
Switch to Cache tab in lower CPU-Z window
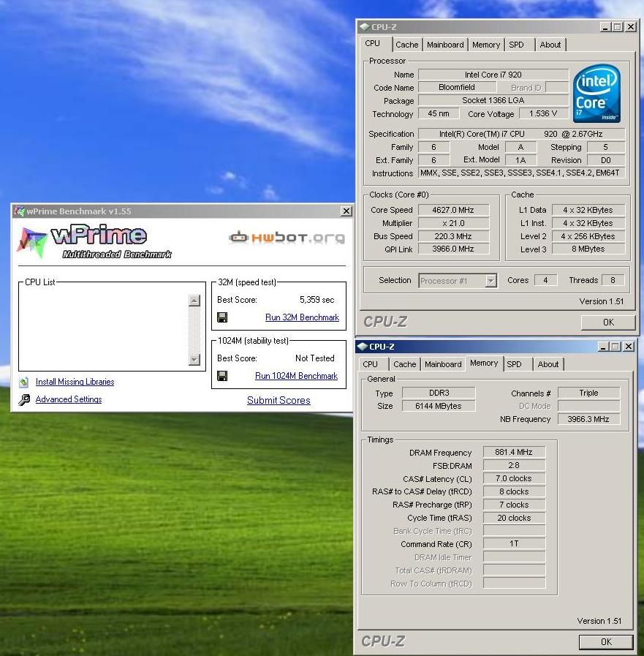(x=404, y=364)
